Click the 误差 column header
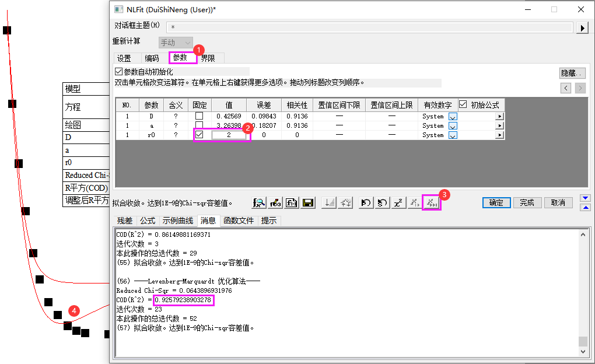 [x=264, y=105]
